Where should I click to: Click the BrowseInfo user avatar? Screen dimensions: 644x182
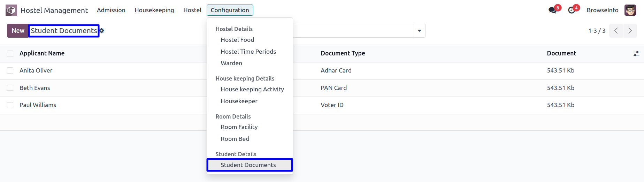click(x=630, y=10)
